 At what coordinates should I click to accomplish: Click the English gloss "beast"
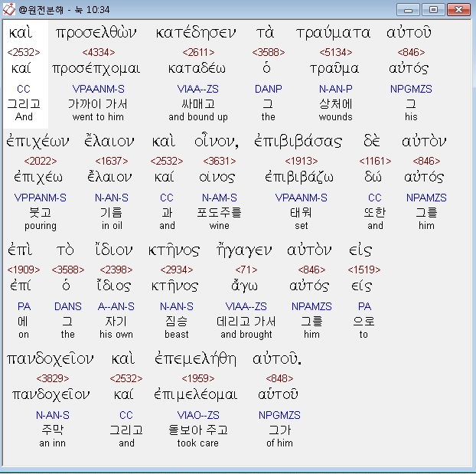177,335
